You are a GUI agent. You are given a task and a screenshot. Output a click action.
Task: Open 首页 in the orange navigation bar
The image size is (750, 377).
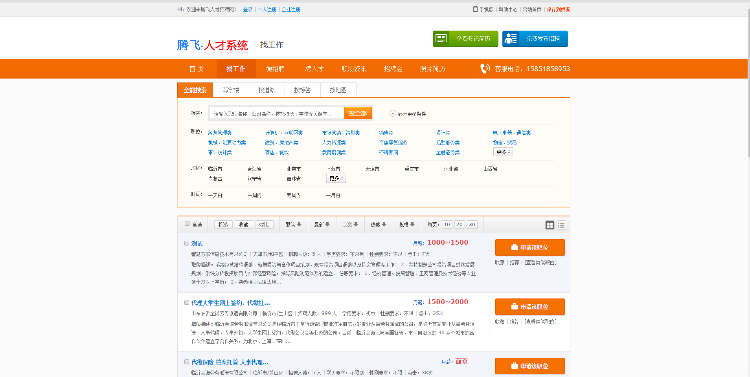[196, 69]
